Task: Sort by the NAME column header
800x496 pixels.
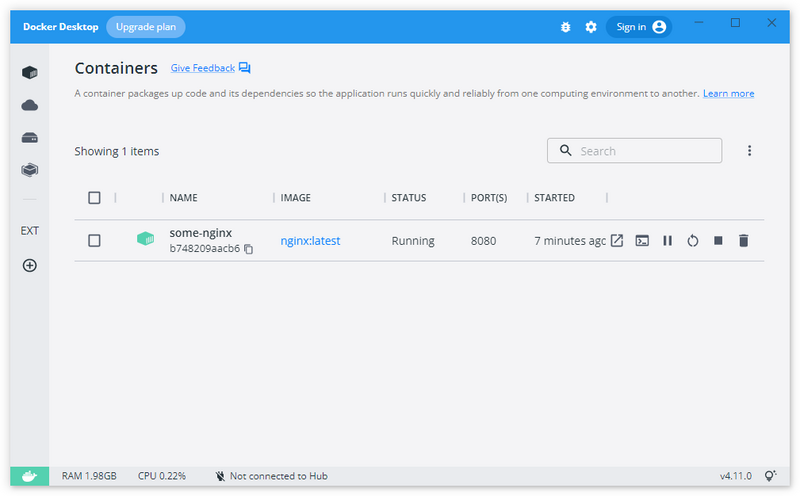Action: coord(184,198)
